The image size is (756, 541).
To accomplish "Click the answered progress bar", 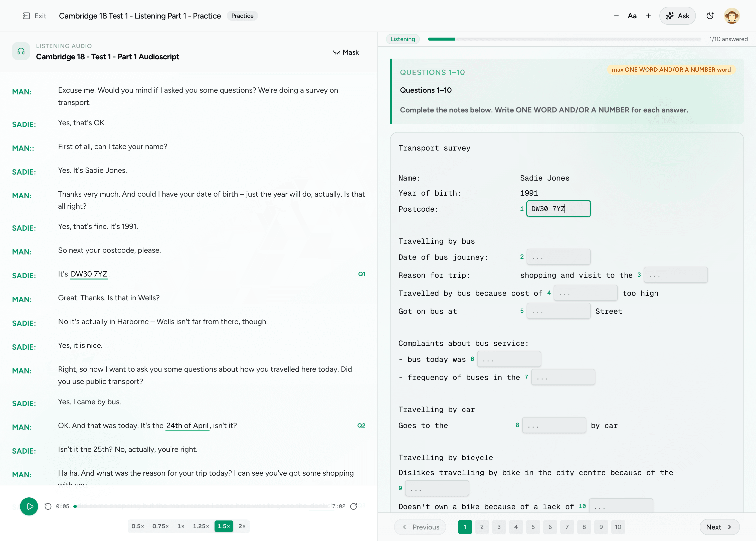I will 564,39.
